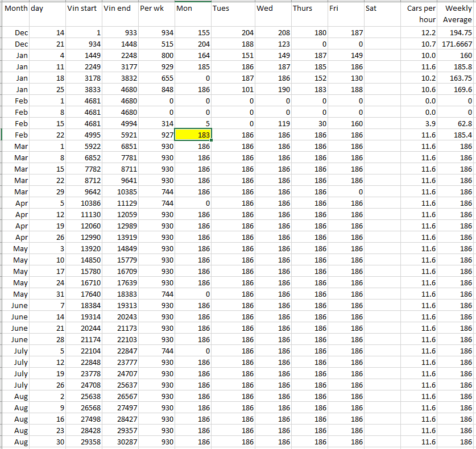Select the Vin start cell showing 22104
Image resolution: width=476 pixels, height=449 pixels.
click(x=84, y=351)
